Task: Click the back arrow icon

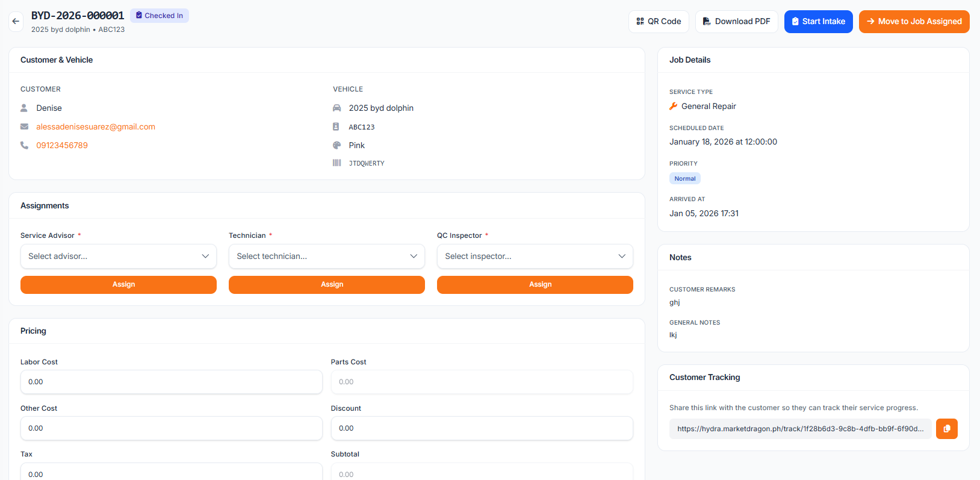Action: pos(16,21)
